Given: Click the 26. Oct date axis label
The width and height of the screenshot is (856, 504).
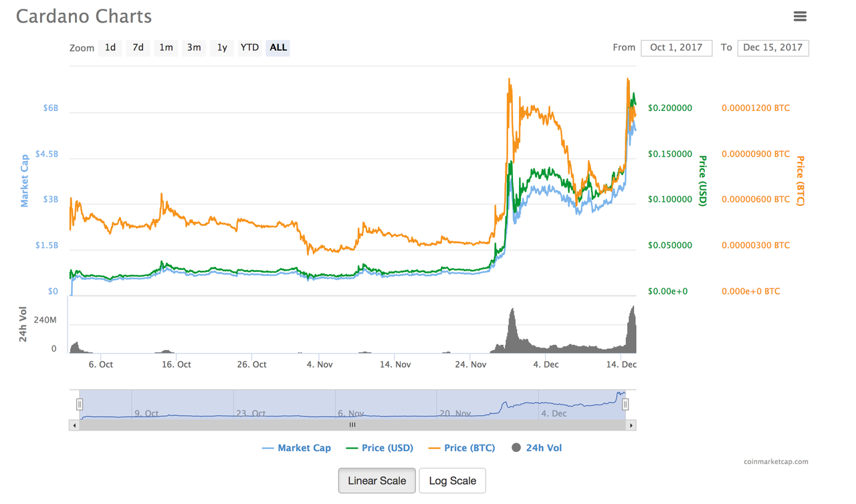Looking at the screenshot, I should [x=251, y=364].
